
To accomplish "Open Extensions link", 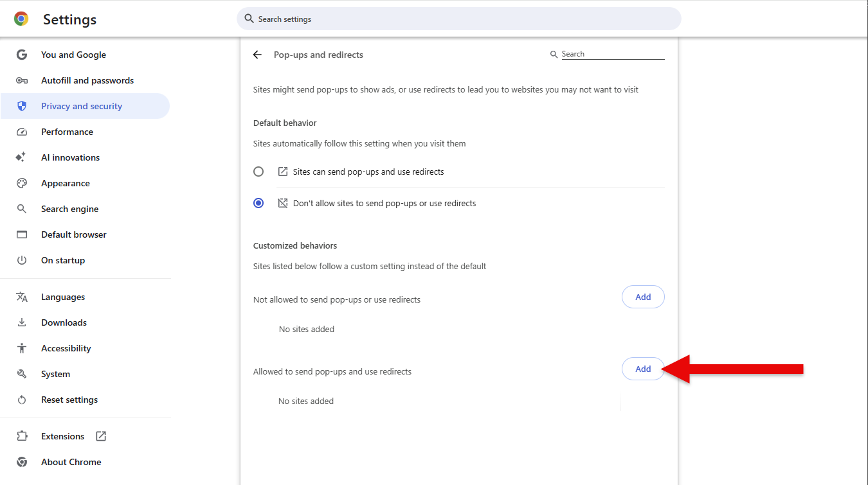I will click(63, 436).
